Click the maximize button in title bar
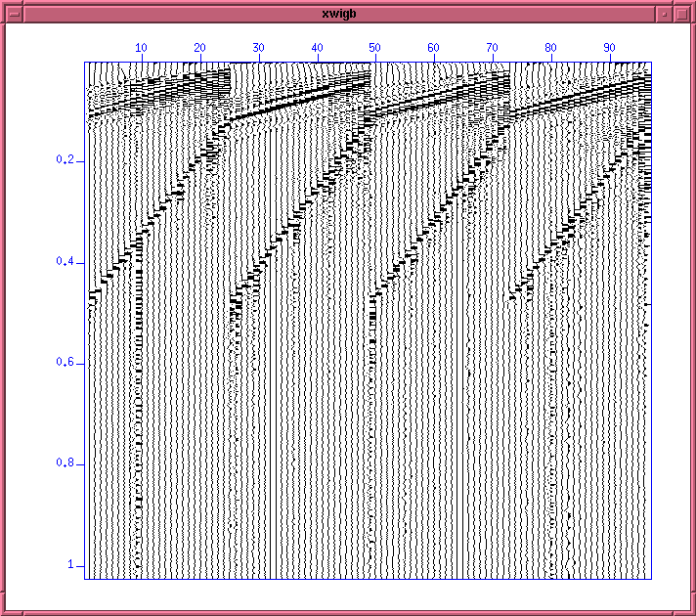This screenshot has width=696, height=616. coord(681,14)
